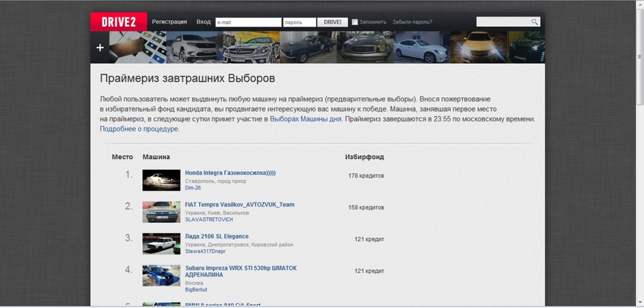Click the magnifier search icon

[535, 21]
